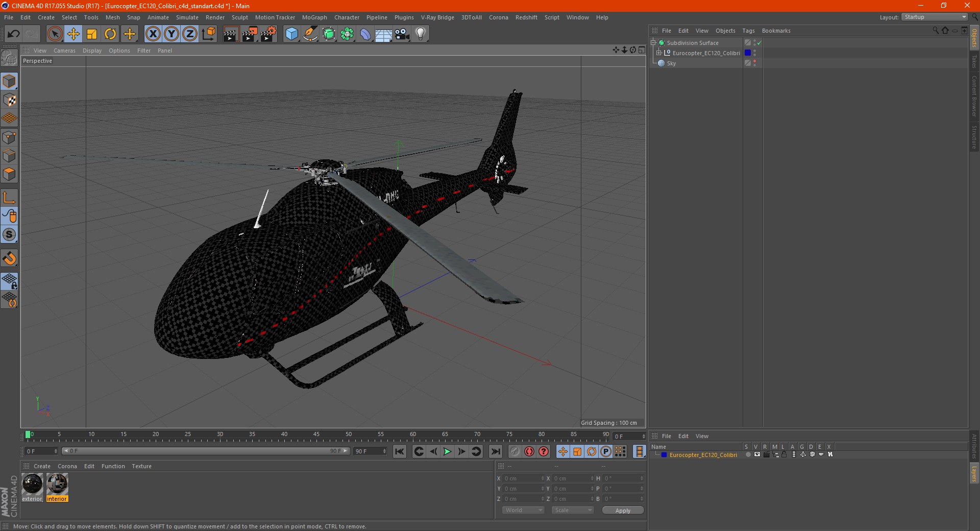This screenshot has height=531, width=980.
Task: Expand the Eurocopter_EC120_Colibri object
Action: 659,53
